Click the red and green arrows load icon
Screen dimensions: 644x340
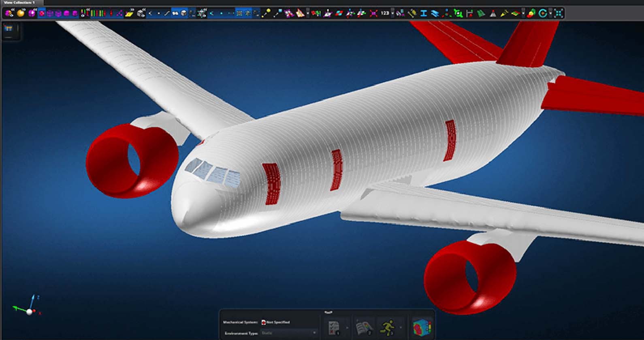(x=316, y=13)
